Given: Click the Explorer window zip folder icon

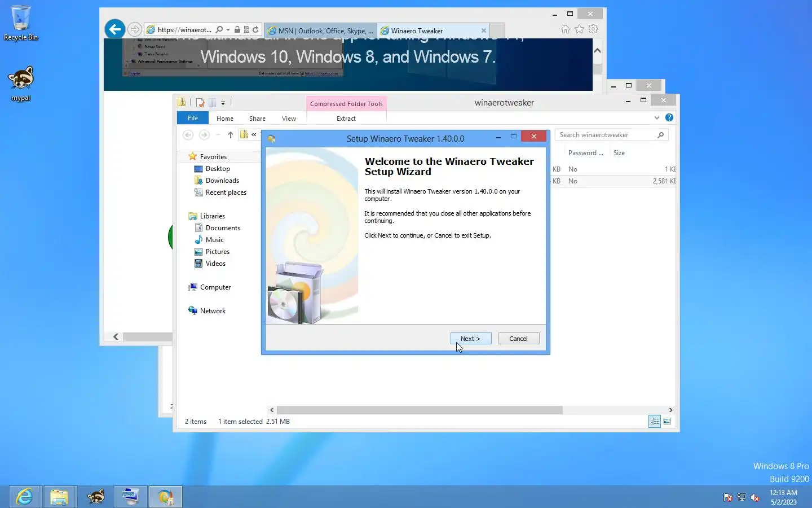Looking at the screenshot, I should [182, 103].
